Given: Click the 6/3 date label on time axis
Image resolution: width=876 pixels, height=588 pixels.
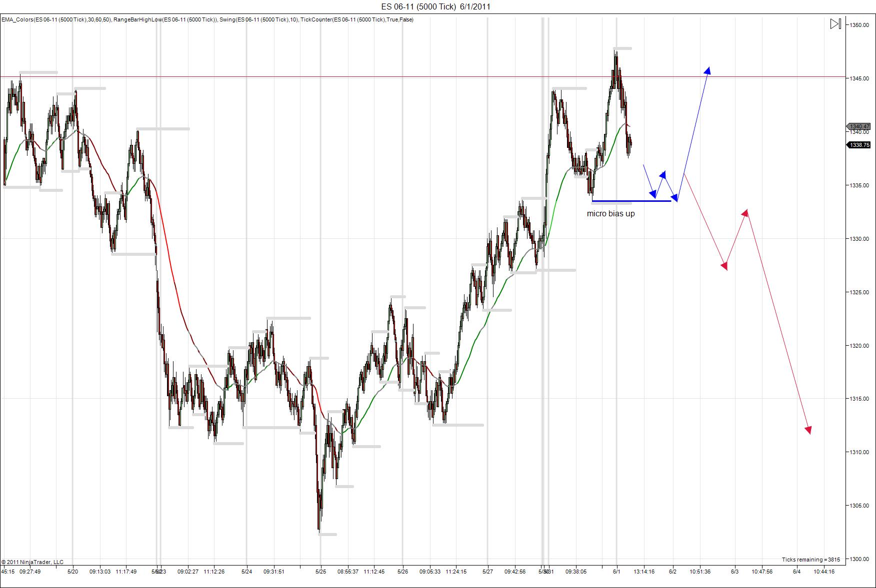Looking at the screenshot, I should pos(735,572).
